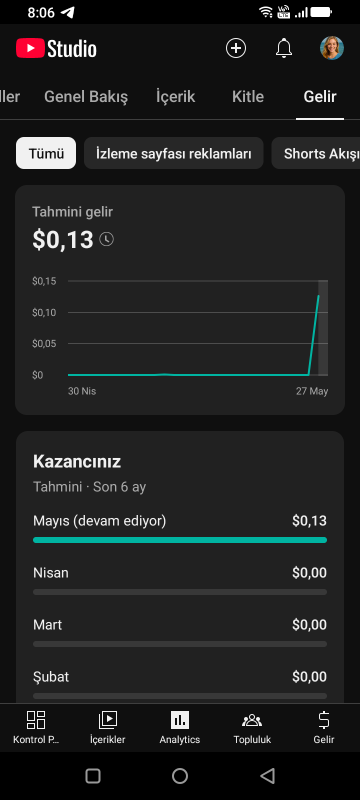
Task: Select the Tümü filter chip
Action: click(x=46, y=153)
